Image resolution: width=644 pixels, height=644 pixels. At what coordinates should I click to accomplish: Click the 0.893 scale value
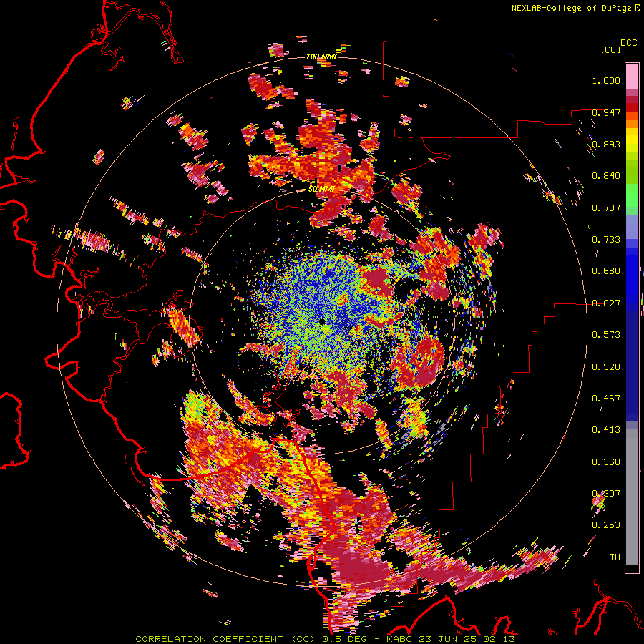(606, 144)
